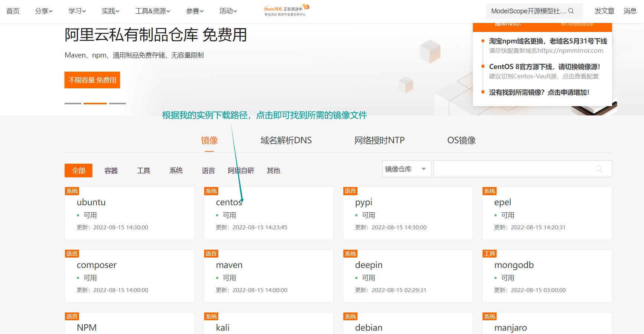Screen dimensions: 644x334
Task: Open the mongodb mirror card
Action: [x=547, y=276]
